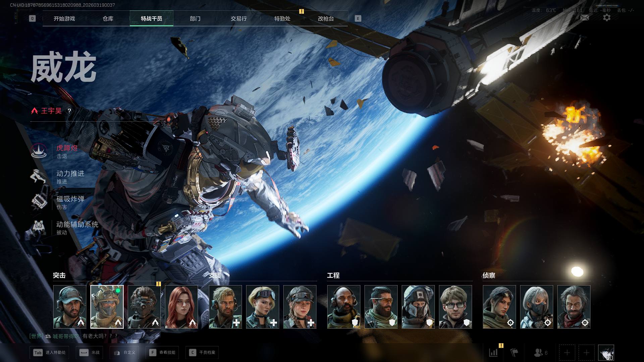Open the 特勤处 tab
Image resolution: width=644 pixels, height=362 pixels.
click(x=282, y=19)
